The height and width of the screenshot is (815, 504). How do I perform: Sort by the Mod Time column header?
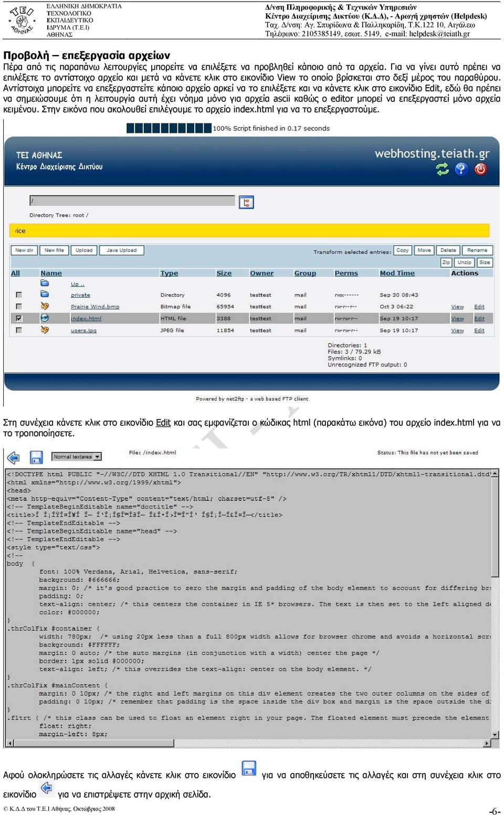[x=397, y=273]
